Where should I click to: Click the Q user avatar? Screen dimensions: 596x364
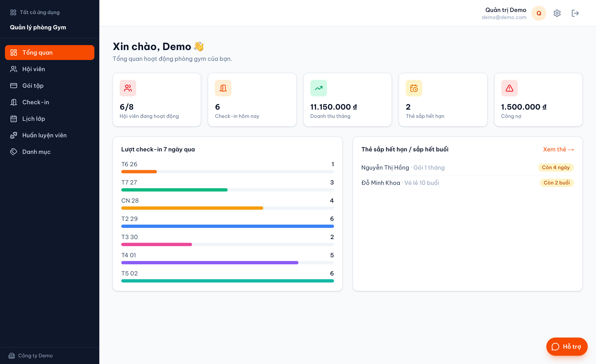pyautogui.click(x=539, y=13)
